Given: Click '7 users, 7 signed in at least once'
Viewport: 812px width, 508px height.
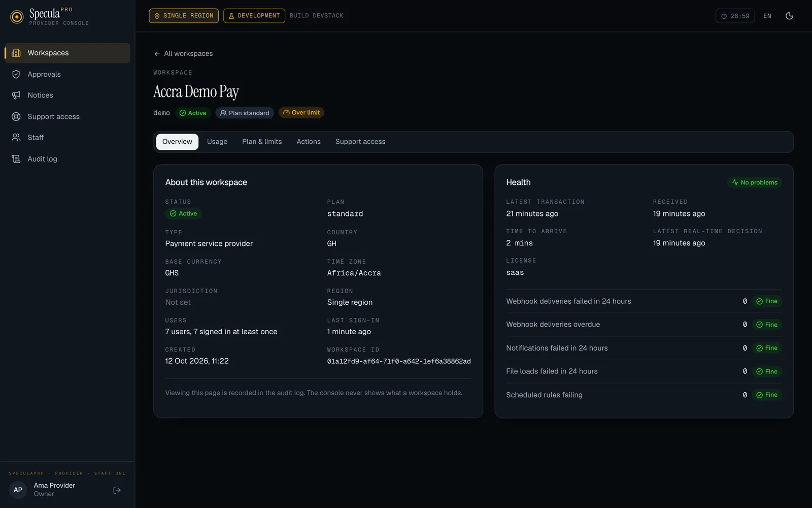Looking at the screenshot, I should (221, 332).
